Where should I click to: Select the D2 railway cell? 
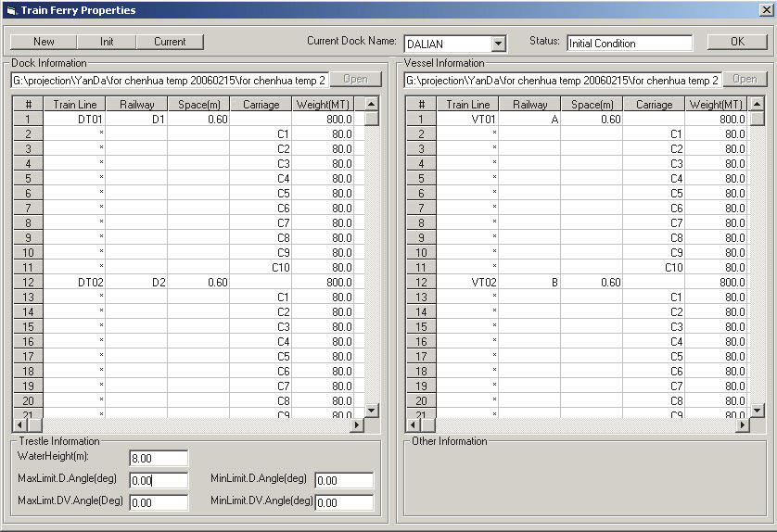click(x=136, y=283)
